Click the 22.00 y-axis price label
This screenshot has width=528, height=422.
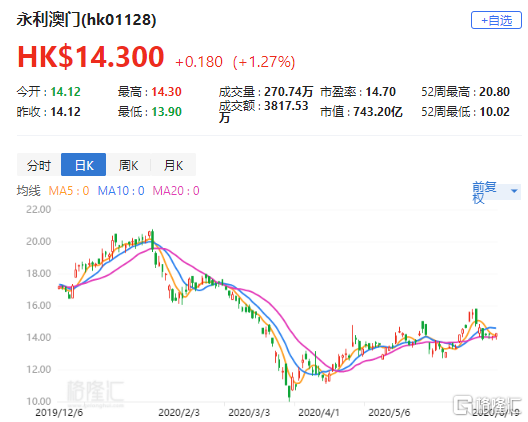pyautogui.click(x=39, y=209)
